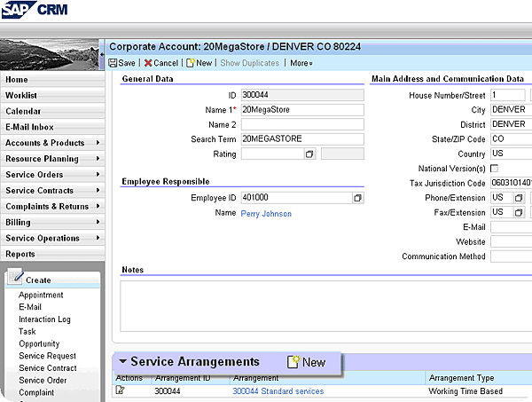The height and width of the screenshot is (402, 532).
Task: Open the More dropdown menu
Action: click(x=301, y=63)
